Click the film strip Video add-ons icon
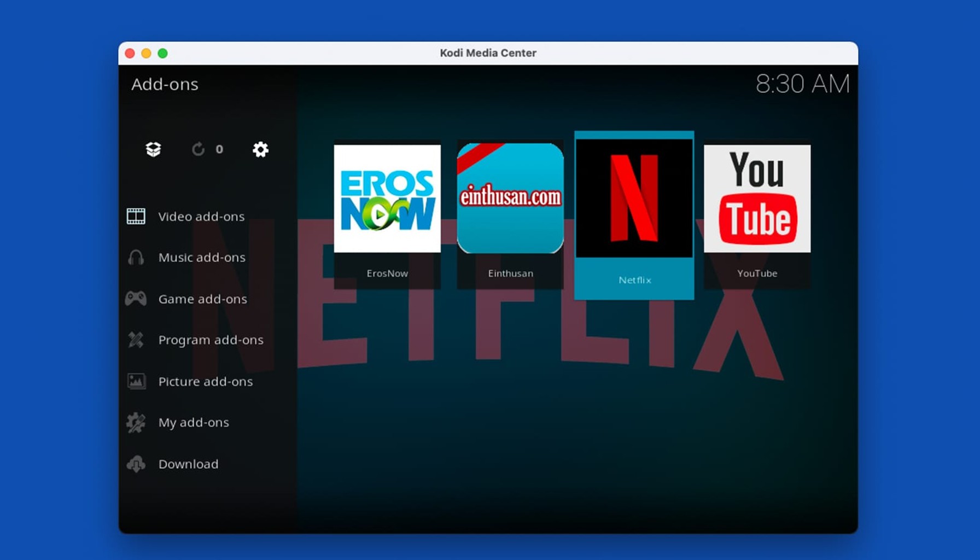The height and width of the screenshot is (560, 980). [x=136, y=216]
